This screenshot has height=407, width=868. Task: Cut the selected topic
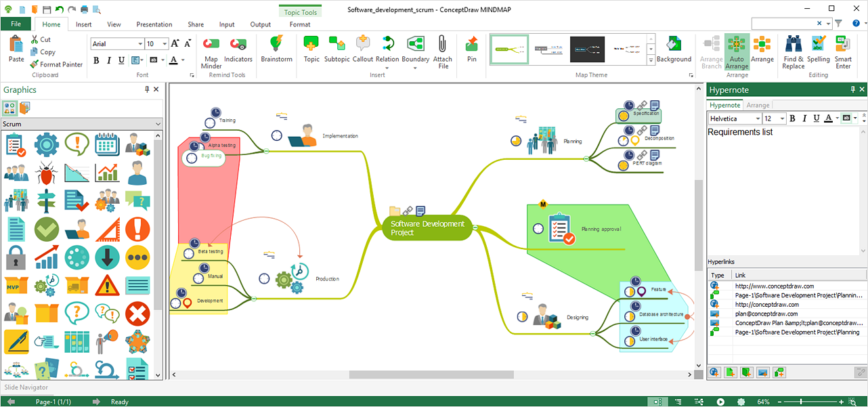[40, 40]
